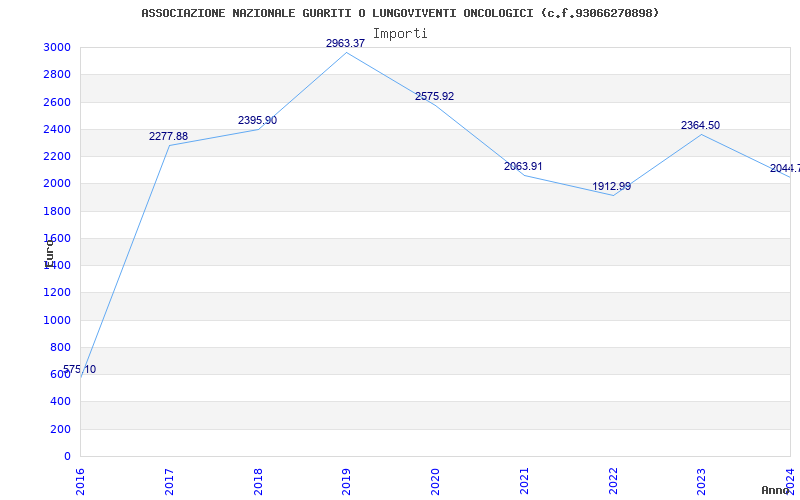
Task: Click the 2364.50 value label
Action: tap(700, 126)
